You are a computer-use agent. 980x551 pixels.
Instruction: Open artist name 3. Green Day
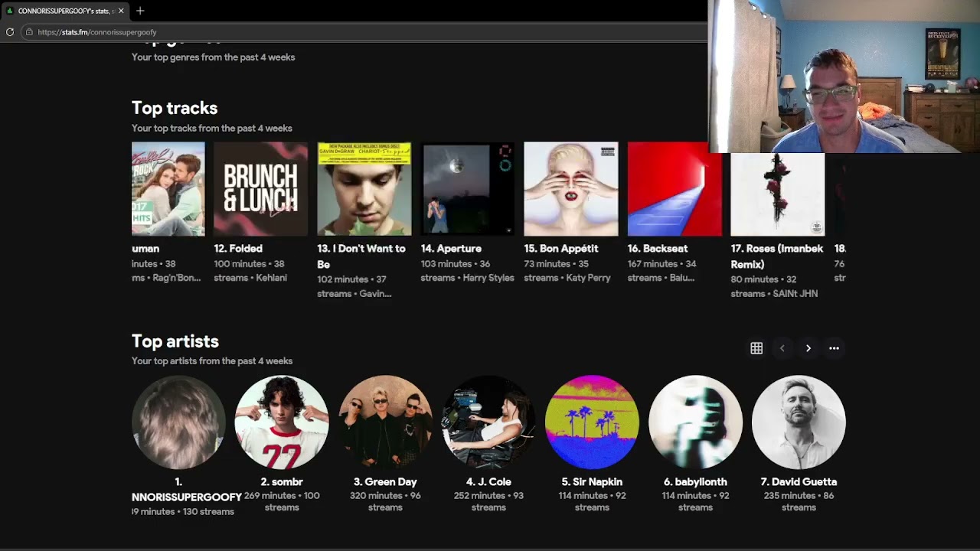click(x=385, y=482)
